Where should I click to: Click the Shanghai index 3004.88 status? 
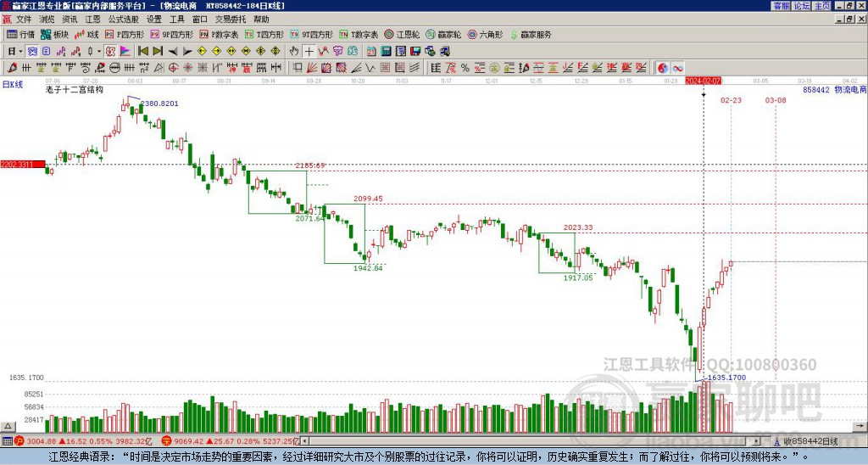[x=83, y=441]
